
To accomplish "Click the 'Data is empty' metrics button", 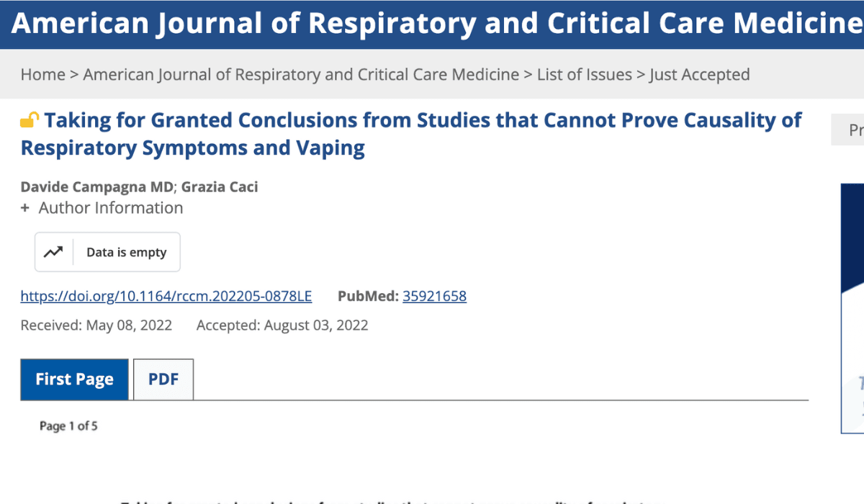I will tap(126, 252).
